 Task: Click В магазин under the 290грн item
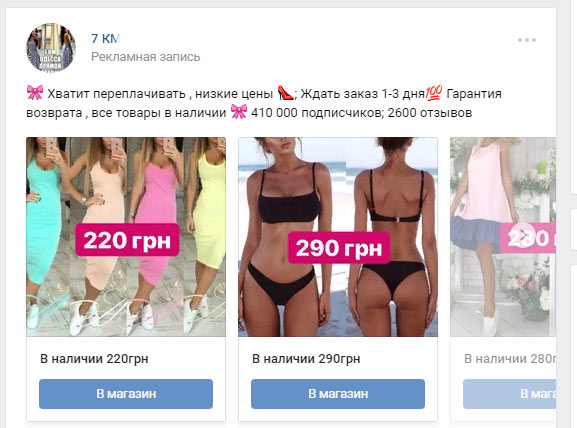coord(338,394)
